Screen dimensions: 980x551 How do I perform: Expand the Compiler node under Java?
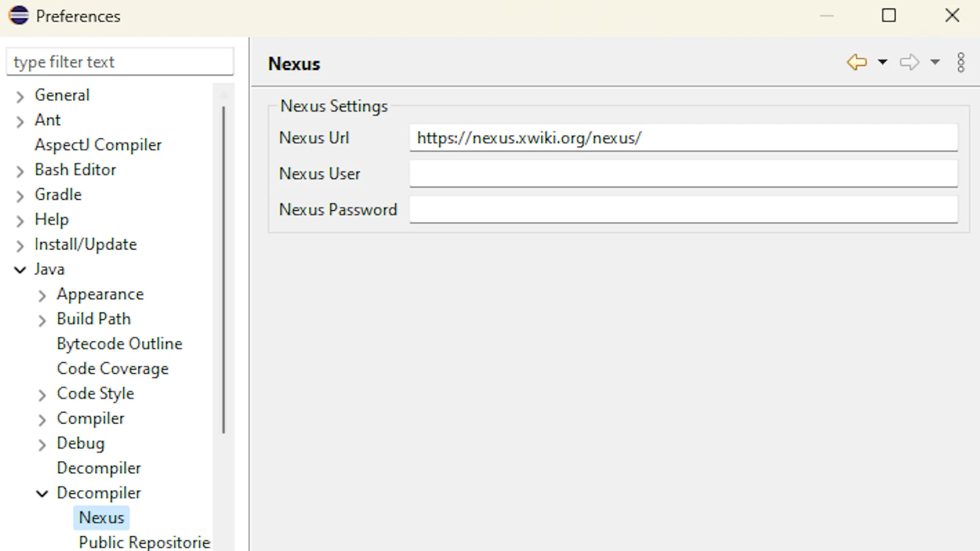[42, 420]
